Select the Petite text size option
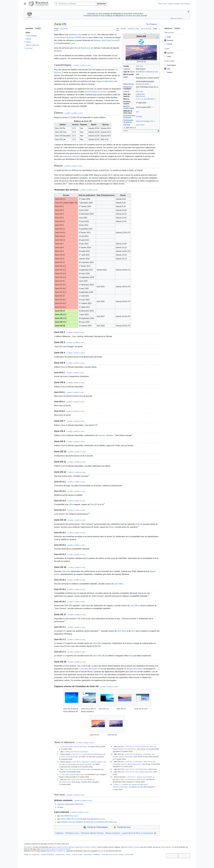The image size is (214, 868). (165, 37)
